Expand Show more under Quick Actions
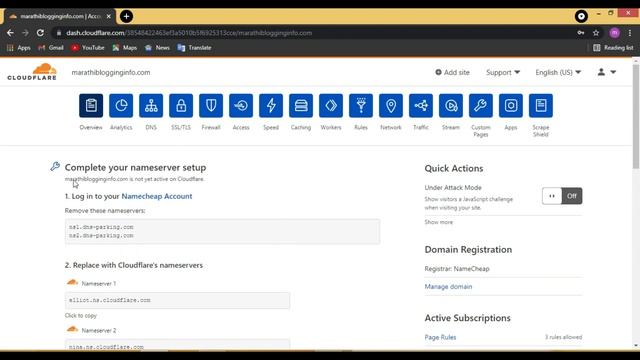Screen dimensions: 640x360 pyautogui.click(x=438, y=222)
